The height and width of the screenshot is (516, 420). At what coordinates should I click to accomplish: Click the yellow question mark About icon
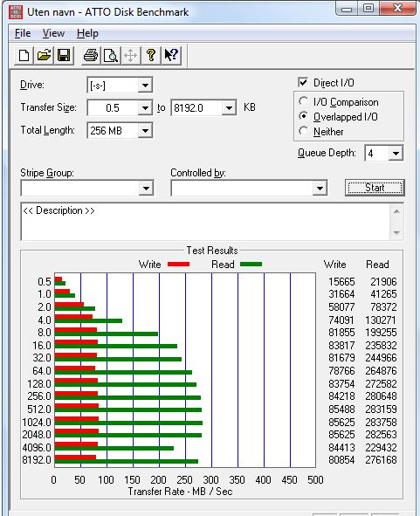(x=151, y=55)
